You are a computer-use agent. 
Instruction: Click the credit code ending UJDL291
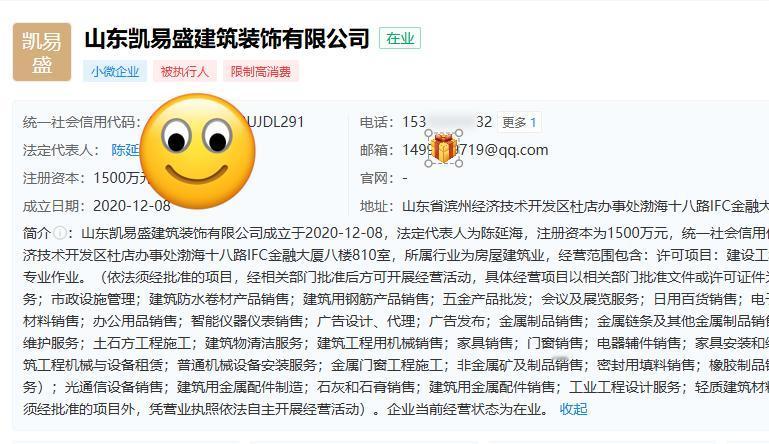pos(276,122)
